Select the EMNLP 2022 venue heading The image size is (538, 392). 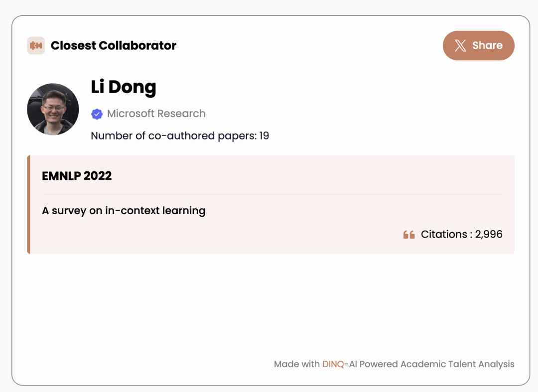click(x=77, y=176)
